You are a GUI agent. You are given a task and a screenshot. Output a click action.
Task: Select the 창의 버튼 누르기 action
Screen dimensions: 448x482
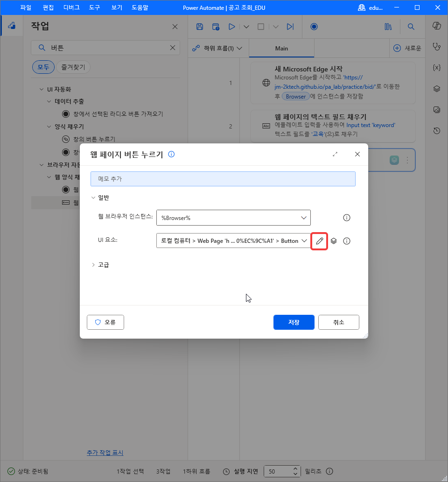pos(88,139)
